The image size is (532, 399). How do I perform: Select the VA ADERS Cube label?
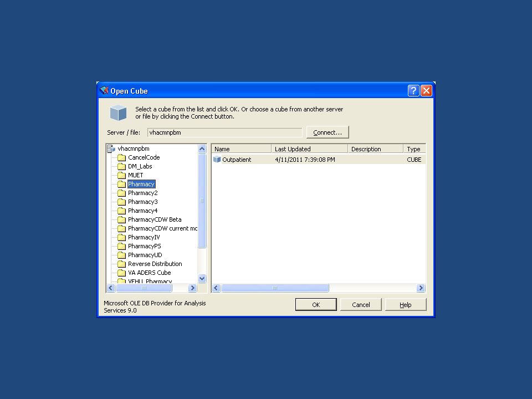click(149, 273)
